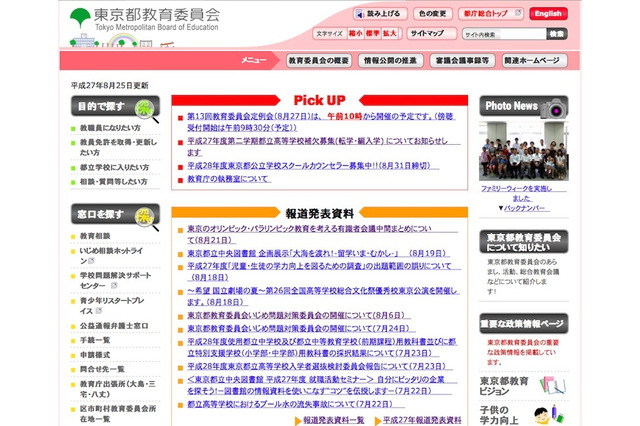
Task: Set font size to 縮小 (small)
Action: coord(356,34)
